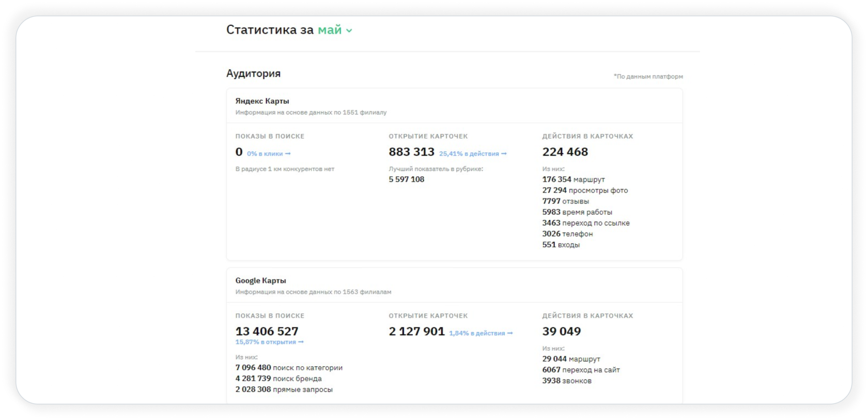This screenshot has height=420, width=868.
Task: Click the 29 044 маршрут row
Action: 571,359
